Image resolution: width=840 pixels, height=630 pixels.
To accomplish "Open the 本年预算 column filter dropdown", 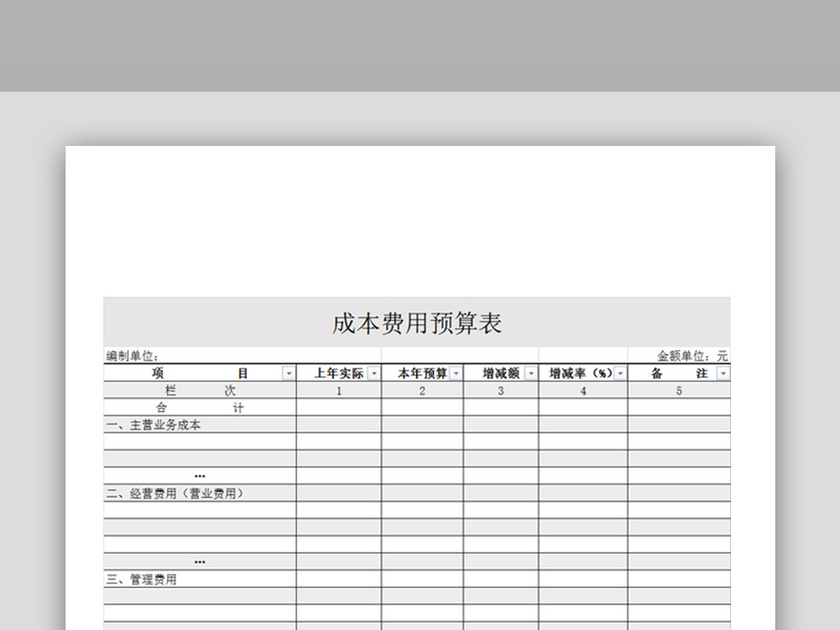I will tap(457, 373).
